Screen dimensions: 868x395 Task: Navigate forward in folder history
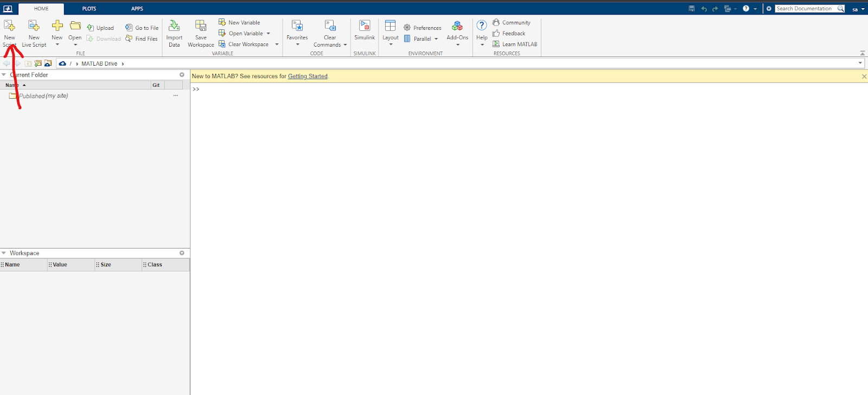(x=17, y=63)
